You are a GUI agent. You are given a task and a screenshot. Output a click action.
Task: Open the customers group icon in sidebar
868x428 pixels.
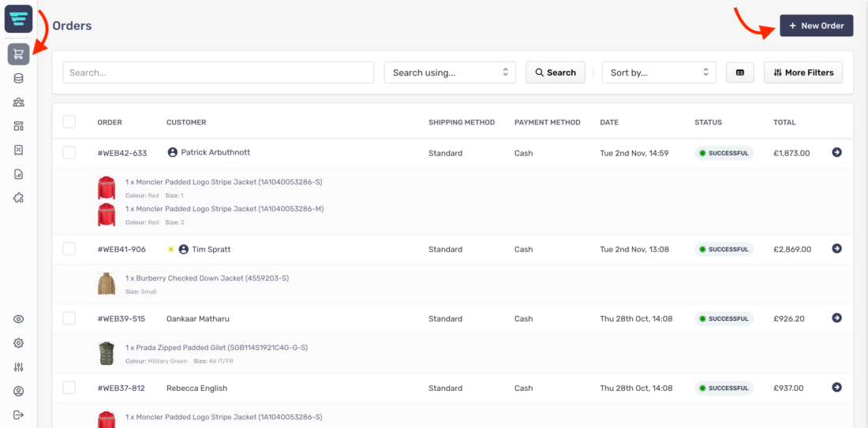(18, 102)
